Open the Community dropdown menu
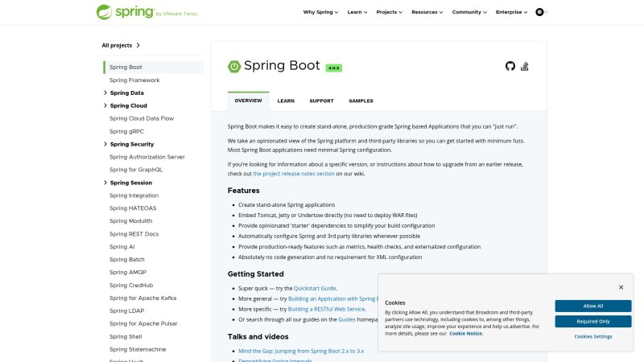Screen dimensions: 644x362 coord(469,12)
